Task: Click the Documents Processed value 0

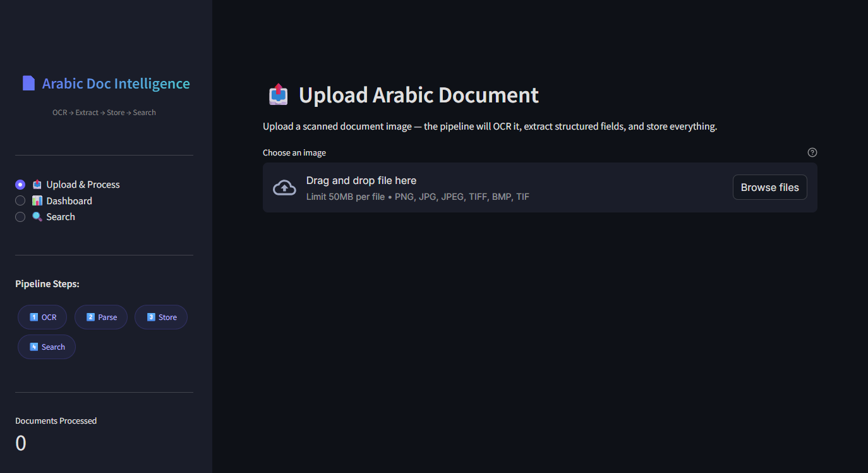Action: coord(21,443)
